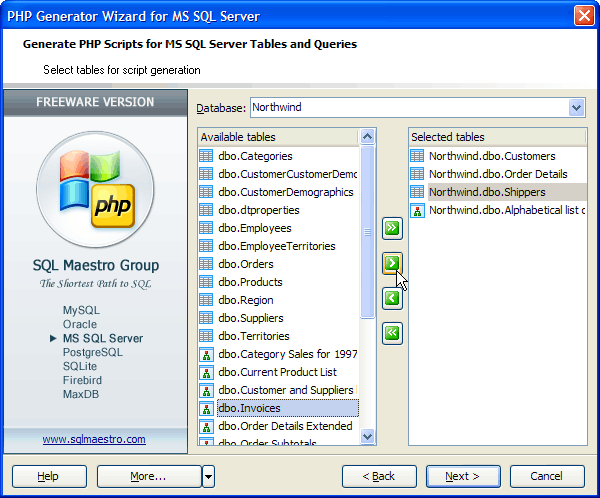
Task: Open the More button dropdown arrow
Action: coord(209,477)
